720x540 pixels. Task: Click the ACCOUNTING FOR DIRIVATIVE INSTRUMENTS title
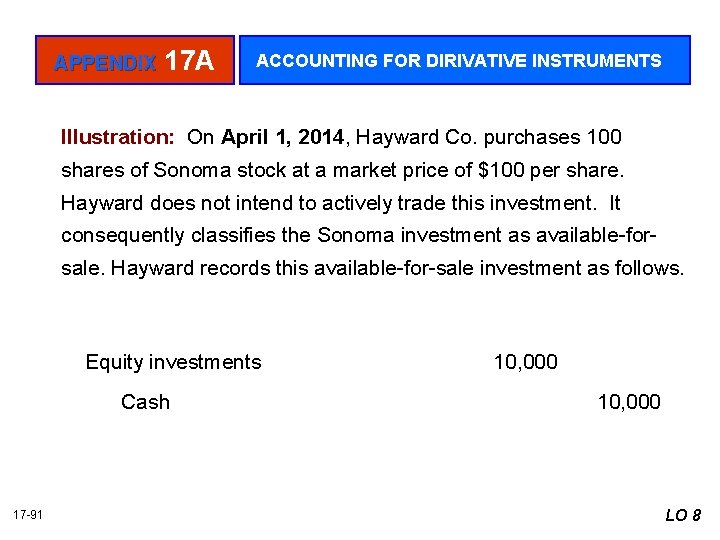[x=459, y=61]
